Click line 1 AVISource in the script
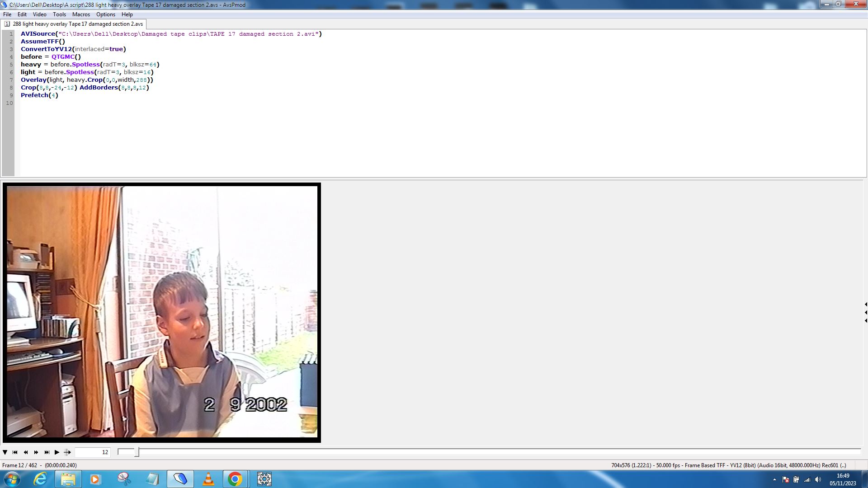The width and height of the screenshot is (868, 488). 171,34
